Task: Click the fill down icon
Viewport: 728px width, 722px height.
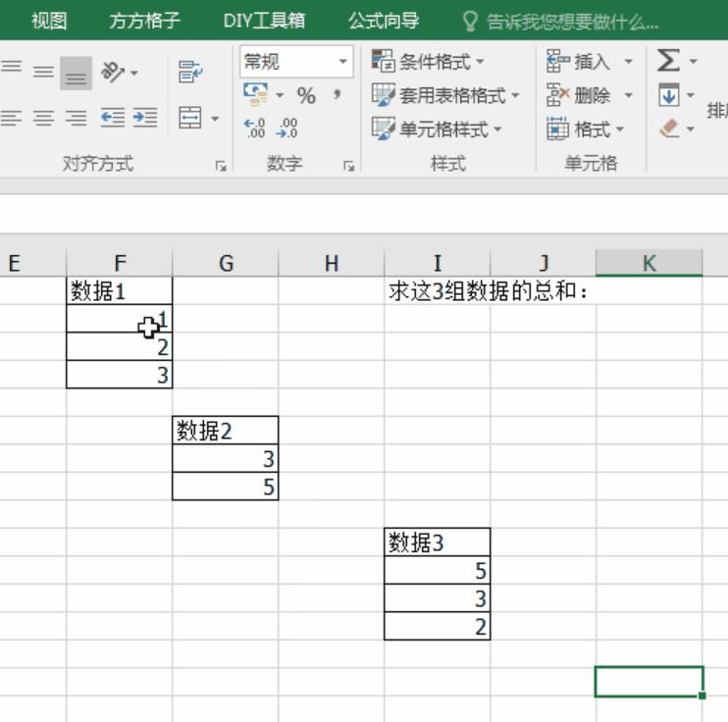Action: tap(668, 95)
